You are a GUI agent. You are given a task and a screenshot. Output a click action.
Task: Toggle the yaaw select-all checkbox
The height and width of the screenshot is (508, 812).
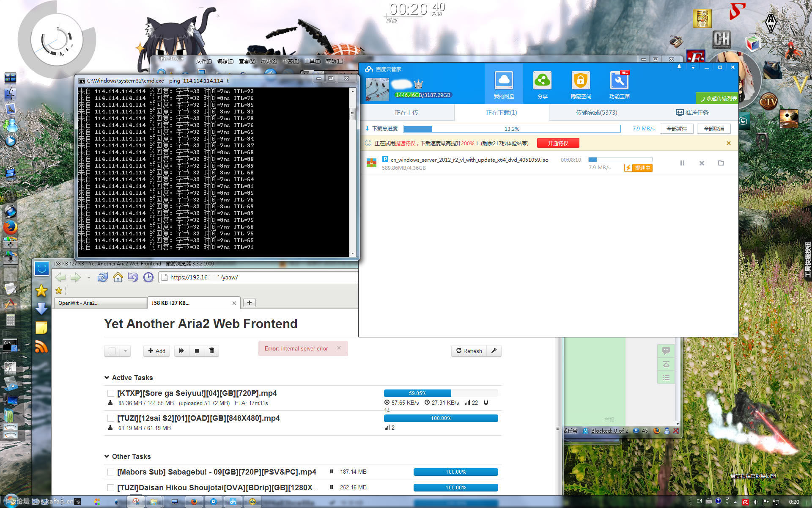pos(112,351)
